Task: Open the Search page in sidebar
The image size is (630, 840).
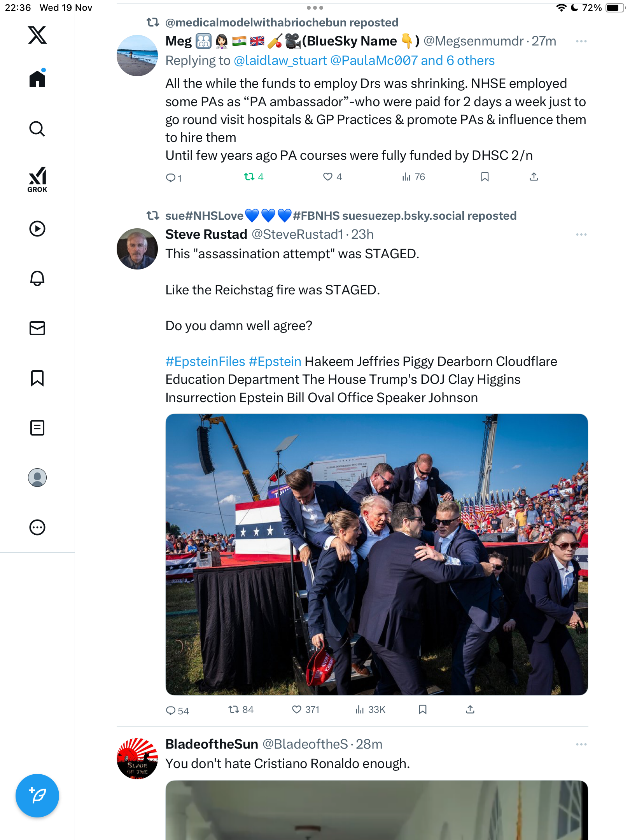Action: click(37, 129)
